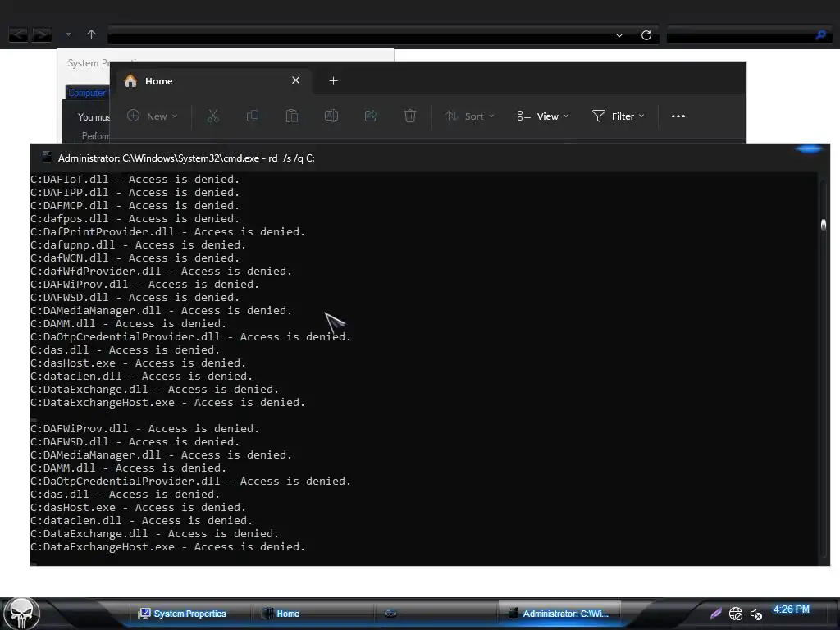
Task: Click the cmd vertical scrollbar thumb
Action: [824, 224]
